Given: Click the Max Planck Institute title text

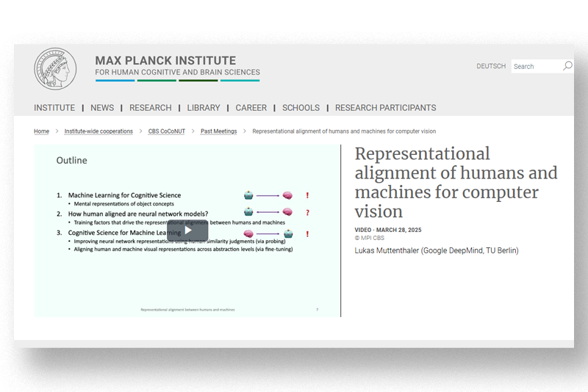Looking at the screenshot, I should (x=165, y=61).
